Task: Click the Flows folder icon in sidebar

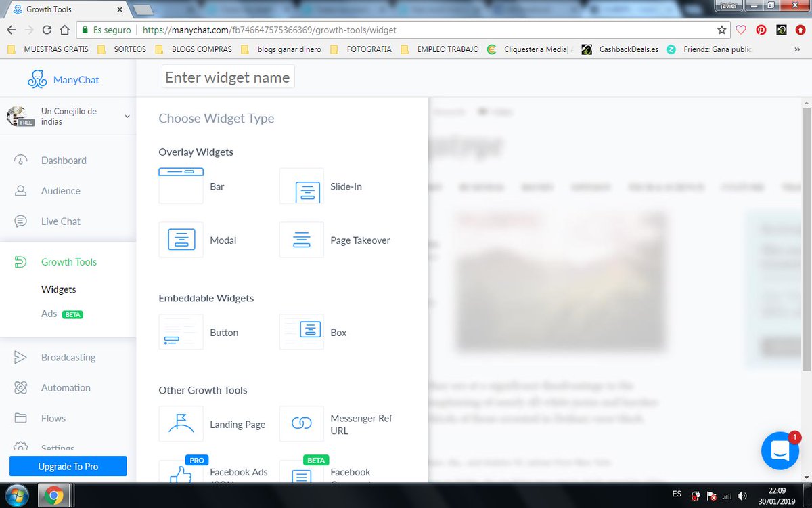Action: 21,419
